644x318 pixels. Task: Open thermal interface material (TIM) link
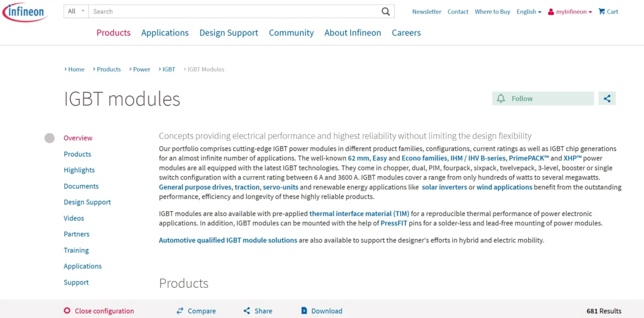point(359,214)
